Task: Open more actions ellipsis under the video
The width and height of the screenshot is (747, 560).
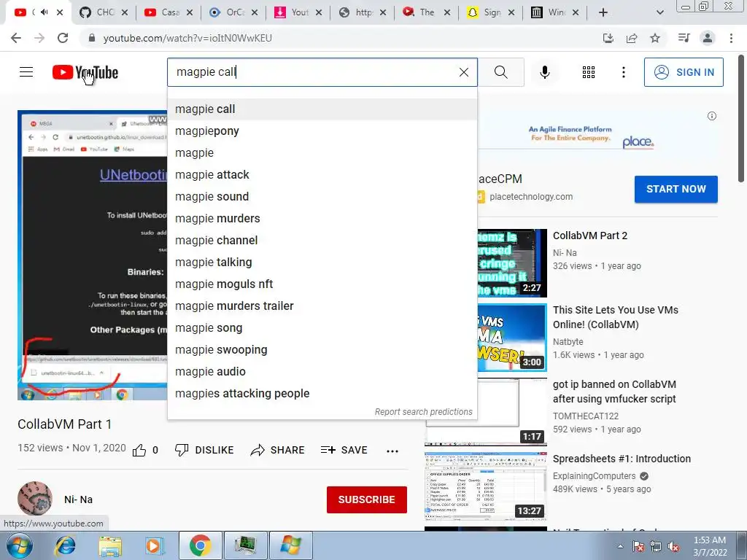Action: [392, 451]
